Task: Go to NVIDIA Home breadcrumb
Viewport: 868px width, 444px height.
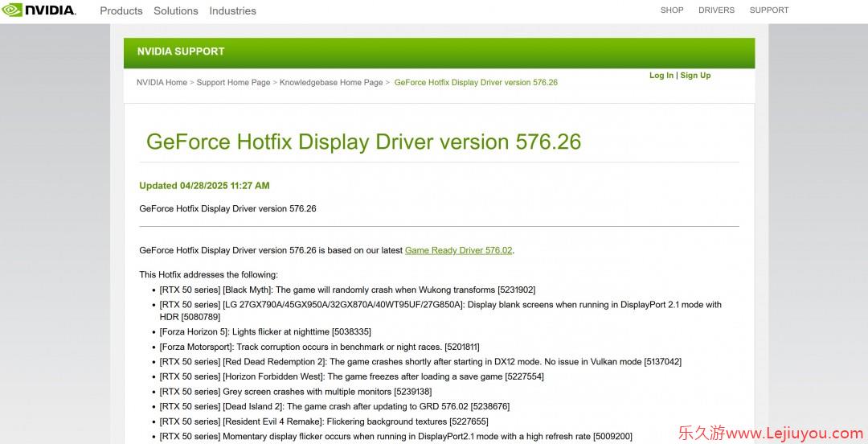Action: [x=162, y=82]
